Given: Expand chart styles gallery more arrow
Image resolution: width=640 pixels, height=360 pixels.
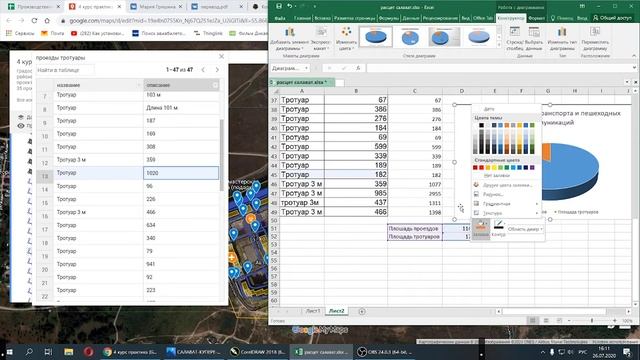Looking at the screenshot, I should [x=498, y=44].
